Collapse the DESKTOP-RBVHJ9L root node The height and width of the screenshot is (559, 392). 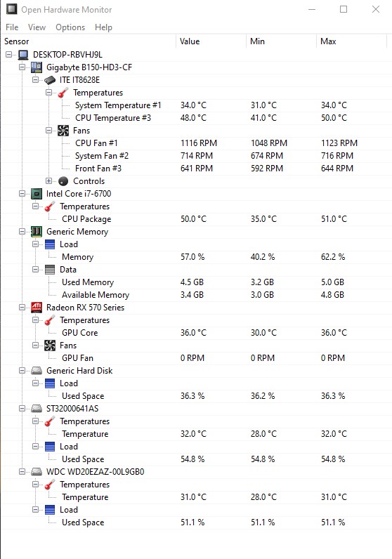pyautogui.click(x=8, y=55)
